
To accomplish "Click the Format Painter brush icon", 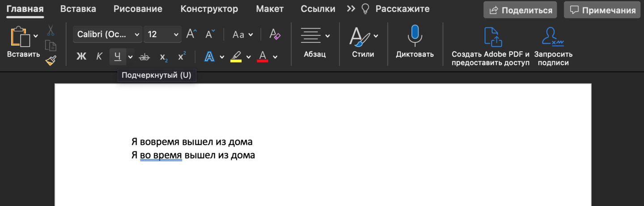I will pyautogui.click(x=51, y=60).
